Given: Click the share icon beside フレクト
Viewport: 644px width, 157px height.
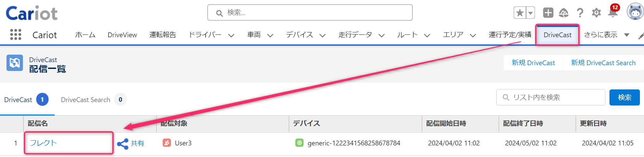Looking at the screenshot, I should pyautogui.click(x=122, y=144).
